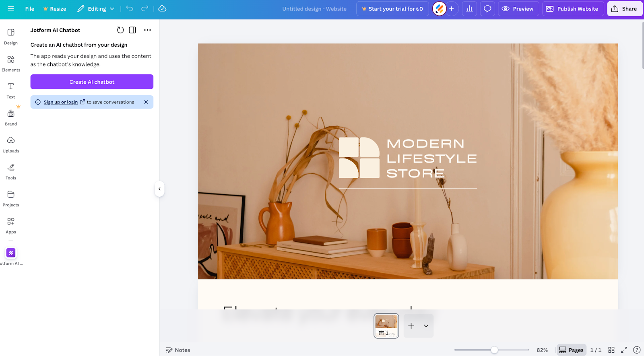Screen dimensions: 644x356
Task: Collapse the side panel arrow
Action: pyautogui.click(x=159, y=189)
